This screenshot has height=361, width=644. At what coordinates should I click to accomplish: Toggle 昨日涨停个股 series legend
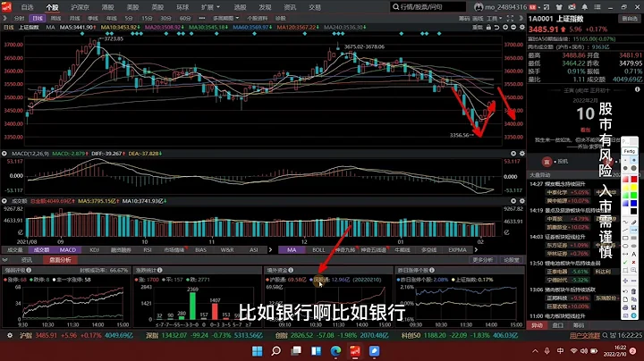click(x=422, y=280)
